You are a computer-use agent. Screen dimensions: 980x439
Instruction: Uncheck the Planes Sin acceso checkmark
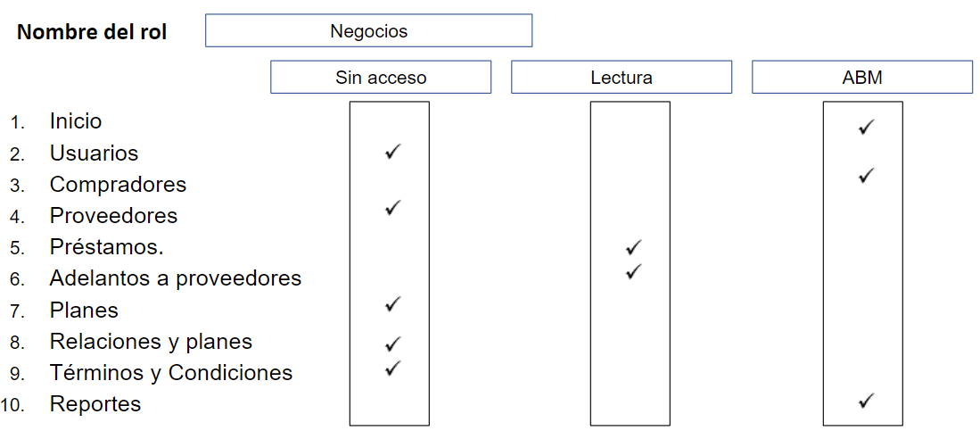pyautogui.click(x=393, y=304)
